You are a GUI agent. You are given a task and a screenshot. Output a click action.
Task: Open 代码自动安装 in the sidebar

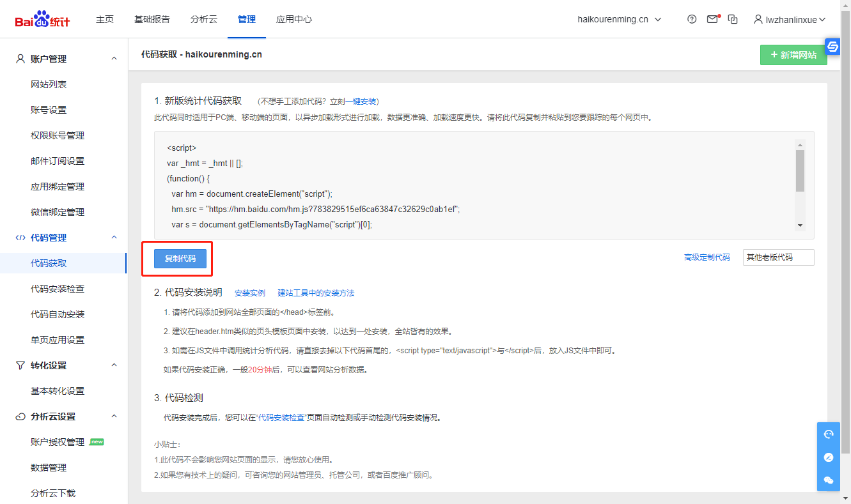pos(58,314)
